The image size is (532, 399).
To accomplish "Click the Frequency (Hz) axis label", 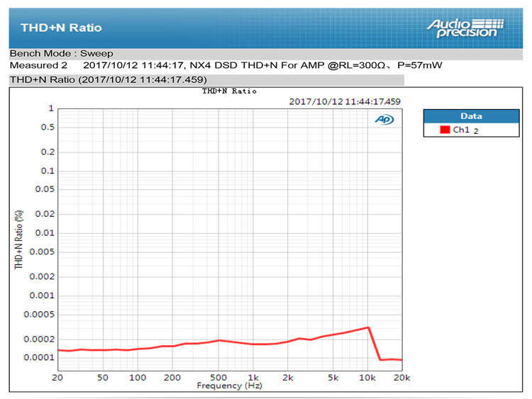I will click(229, 386).
